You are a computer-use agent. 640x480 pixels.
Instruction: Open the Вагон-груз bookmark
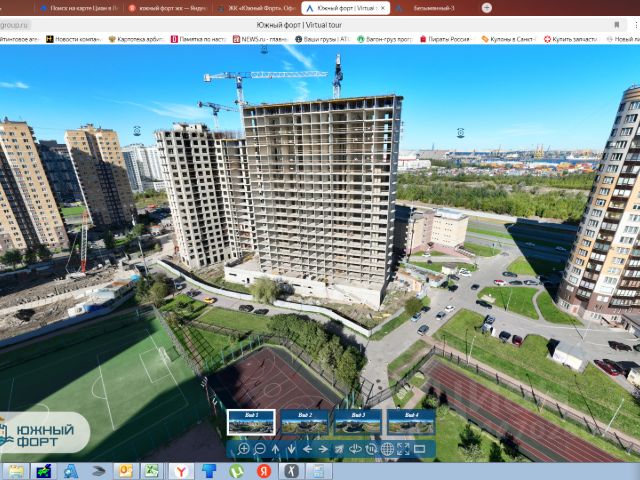pos(385,39)
